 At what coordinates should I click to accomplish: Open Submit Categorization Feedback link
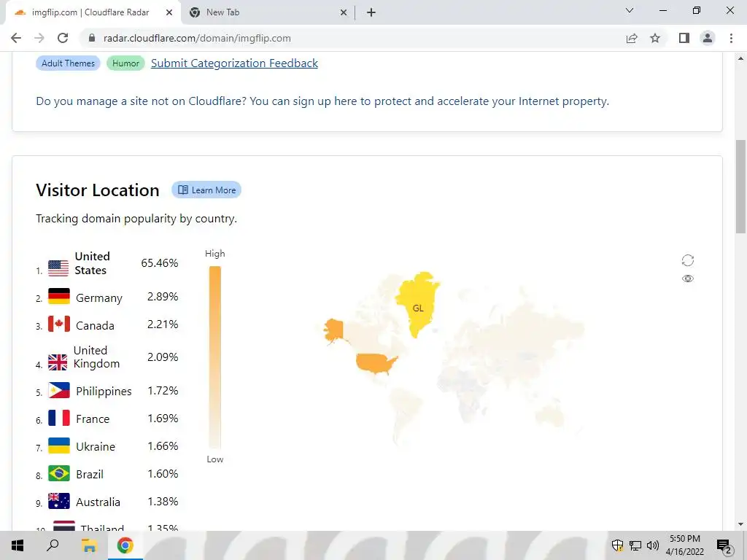(234, 63)
